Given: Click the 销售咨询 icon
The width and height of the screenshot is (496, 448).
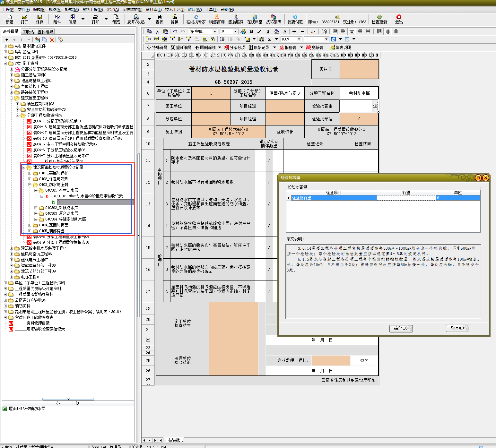Looking at the screenshot, I should [217, 19].
